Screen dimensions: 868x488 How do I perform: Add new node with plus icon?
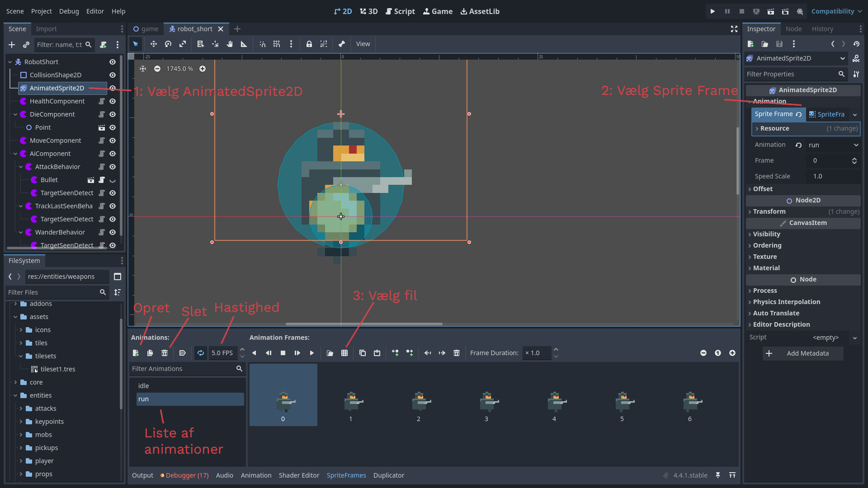tap(12, 45)
